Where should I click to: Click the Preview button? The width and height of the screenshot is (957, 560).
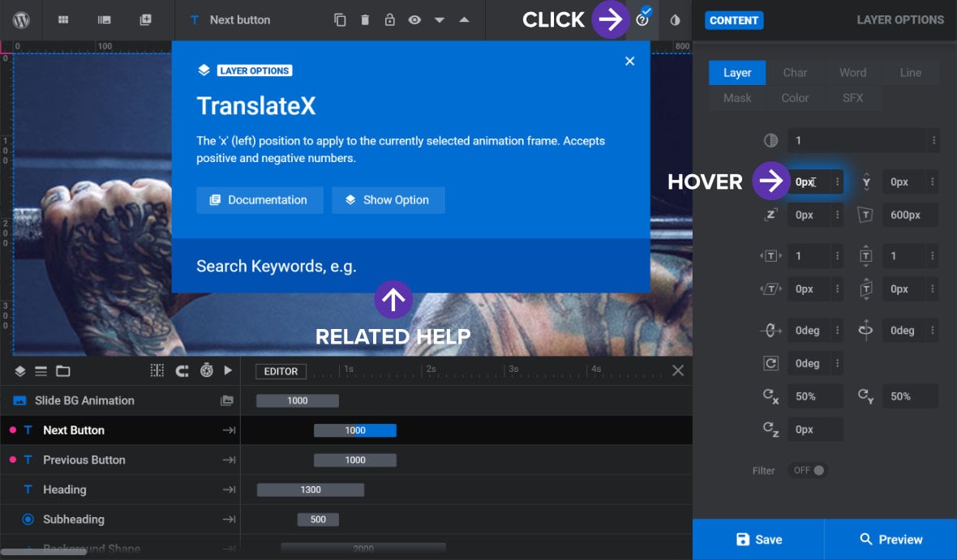(891, 539)
